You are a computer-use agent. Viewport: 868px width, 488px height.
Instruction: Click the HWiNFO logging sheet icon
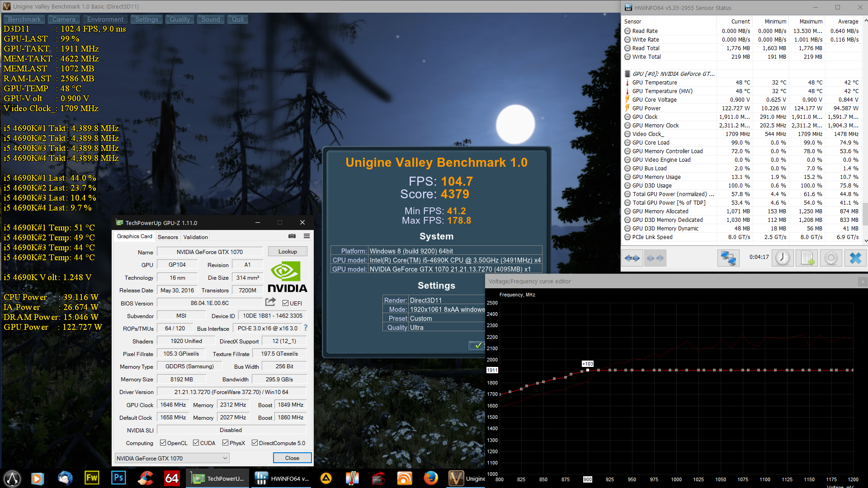(807, 258)
